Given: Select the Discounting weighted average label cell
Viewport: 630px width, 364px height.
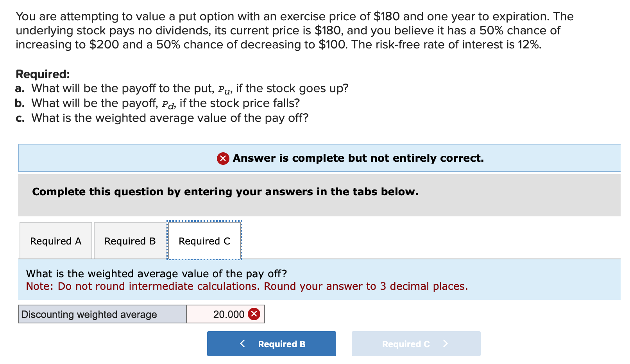Looking at the screenshot, I should point(102,314).
